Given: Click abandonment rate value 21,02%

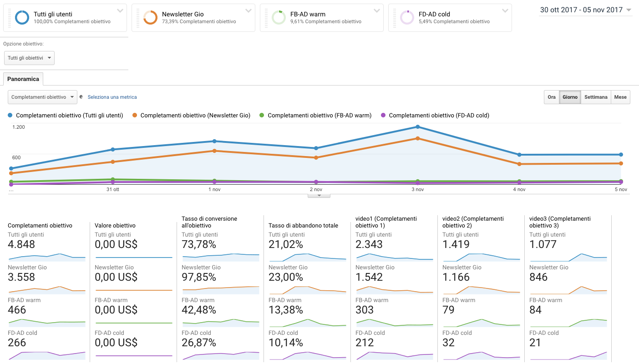Looking at the screenshot, I should (x=286, y=244).
